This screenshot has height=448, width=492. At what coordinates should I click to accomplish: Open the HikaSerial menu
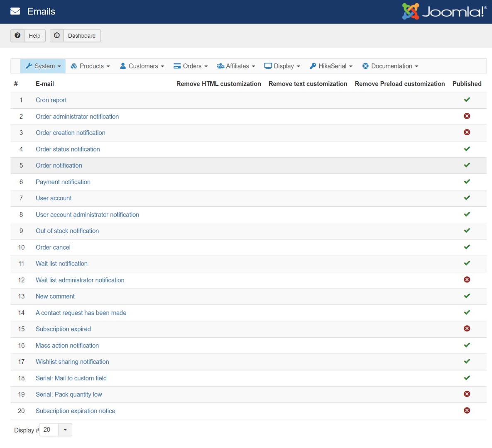click(x=331, y=66)
